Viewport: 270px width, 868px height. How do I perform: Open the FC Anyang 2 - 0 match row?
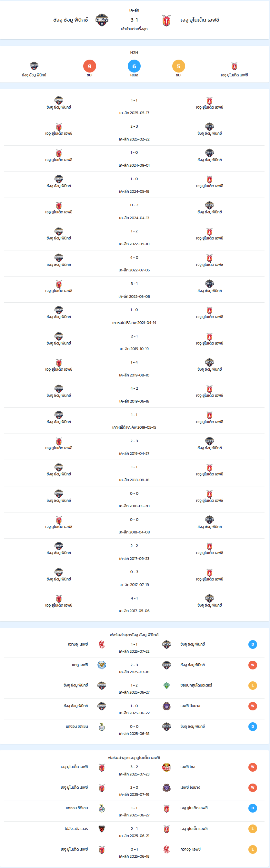coord(134,791)
